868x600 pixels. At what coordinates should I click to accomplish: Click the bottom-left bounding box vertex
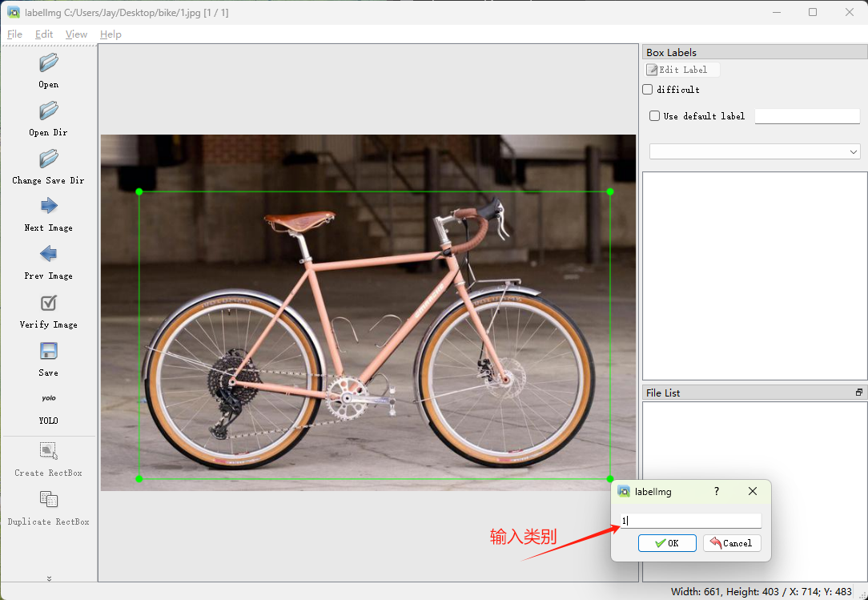[x=139, y=479]
